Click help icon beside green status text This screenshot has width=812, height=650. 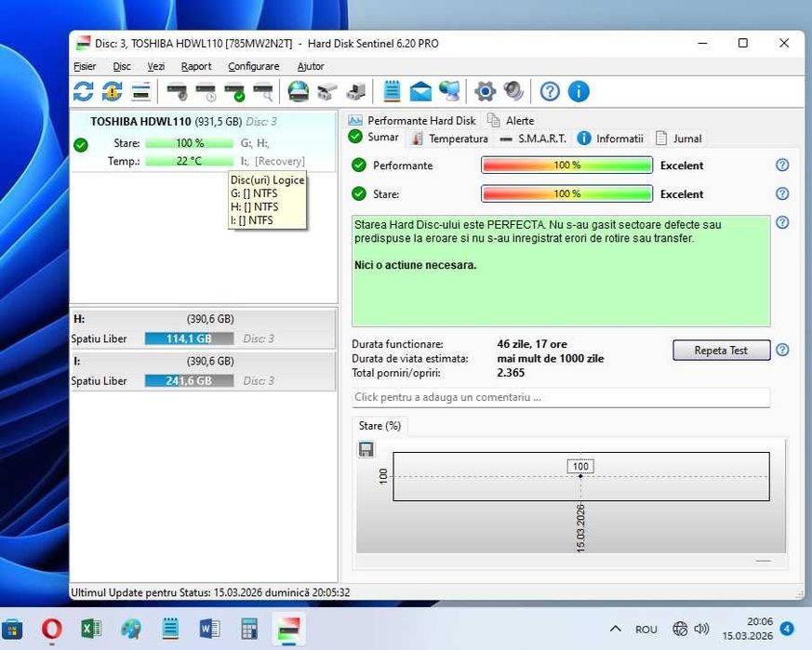[x=782, y=222]
